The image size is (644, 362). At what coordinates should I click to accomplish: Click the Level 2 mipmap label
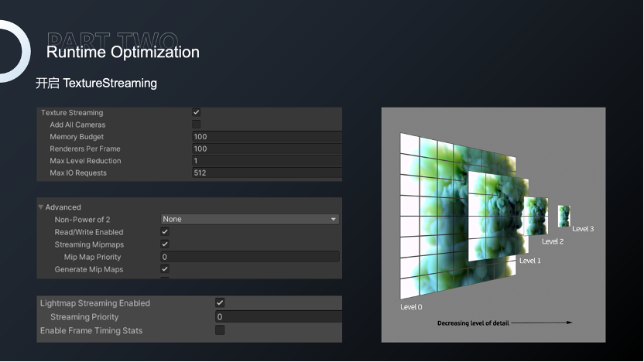click(x=553, y=241)
